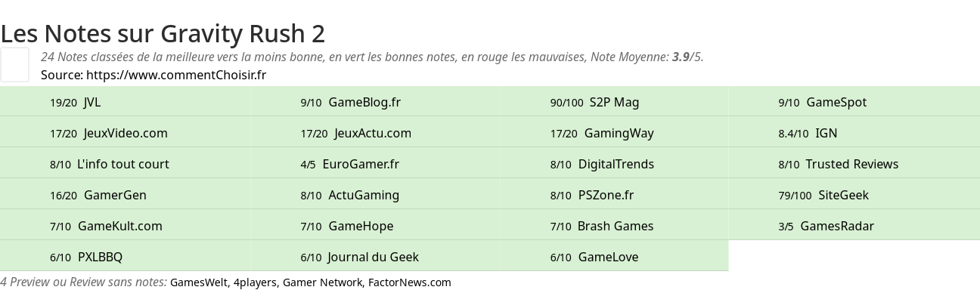Image resolution: width=980 pixels, height=290 pixels.
Task: Open the GameBlog.fr 9/10 review
Action: [376, 102]
